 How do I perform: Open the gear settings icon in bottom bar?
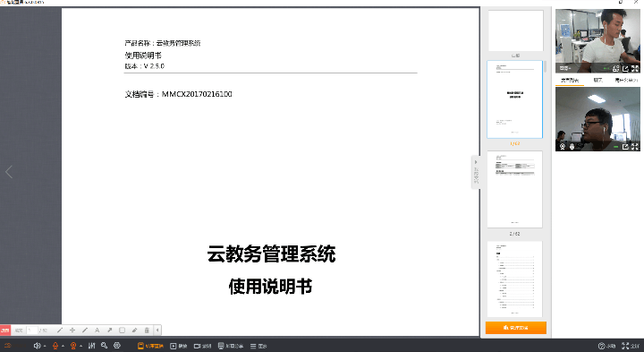[117, 346]
